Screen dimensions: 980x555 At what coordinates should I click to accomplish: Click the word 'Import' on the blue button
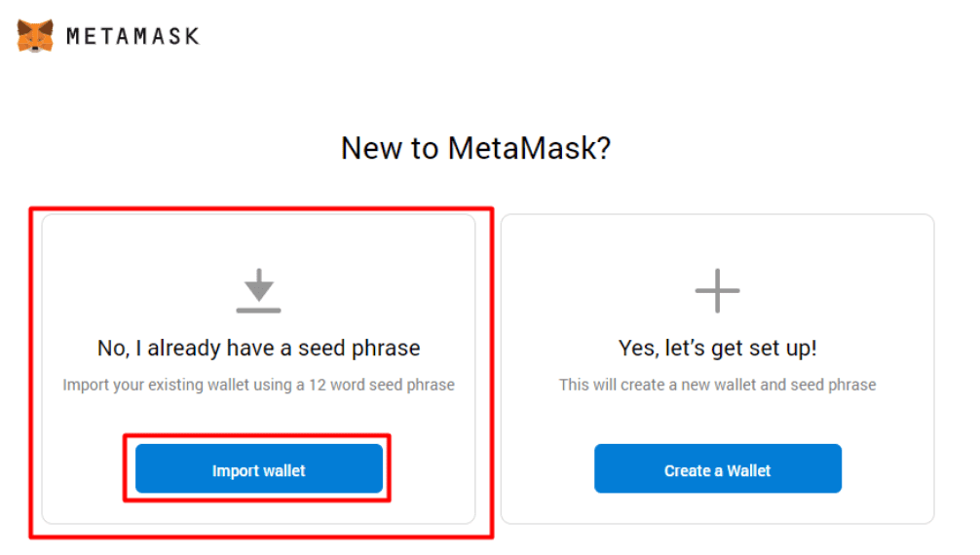233,470
